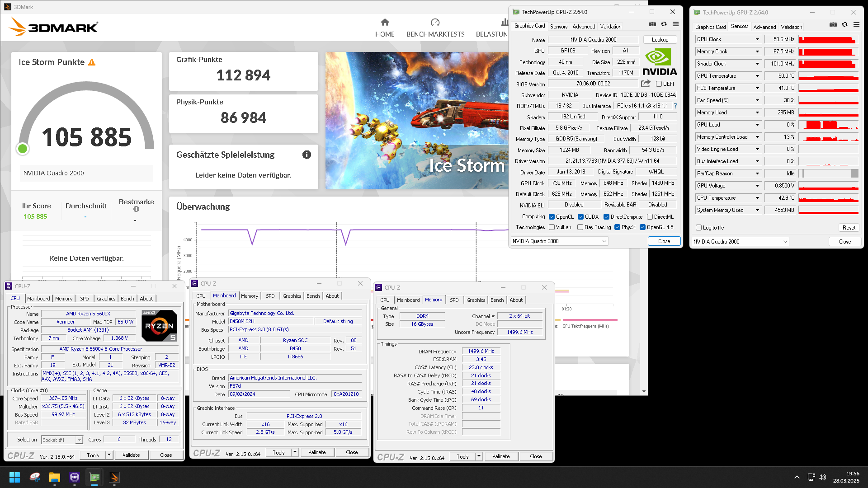Toggle the Ray Tracing checkbox
This screenshot has height=488, width=868.
(x=580, y=227)
